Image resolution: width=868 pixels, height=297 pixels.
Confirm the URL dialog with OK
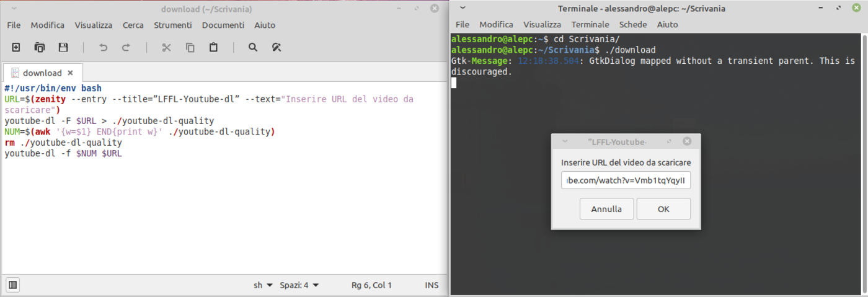click(x=663, y=209)
